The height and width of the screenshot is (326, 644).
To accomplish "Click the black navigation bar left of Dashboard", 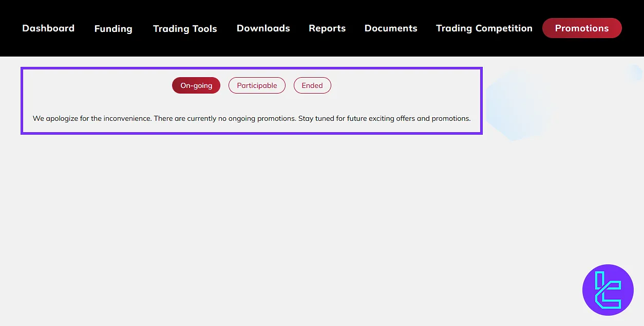I will (x=10, y=28).
